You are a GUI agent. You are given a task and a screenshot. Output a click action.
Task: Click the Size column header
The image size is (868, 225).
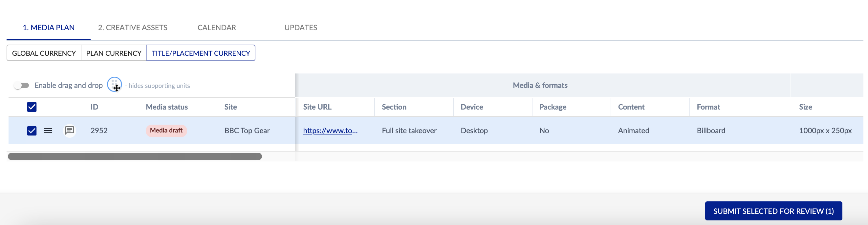point(805,107)
